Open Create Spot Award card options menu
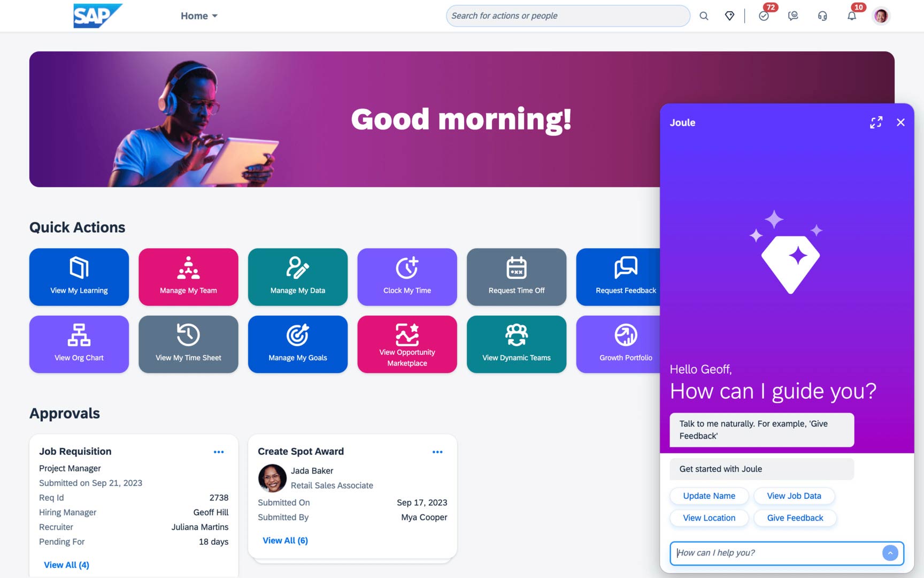 pyautogui.click(x=437, y=452)
